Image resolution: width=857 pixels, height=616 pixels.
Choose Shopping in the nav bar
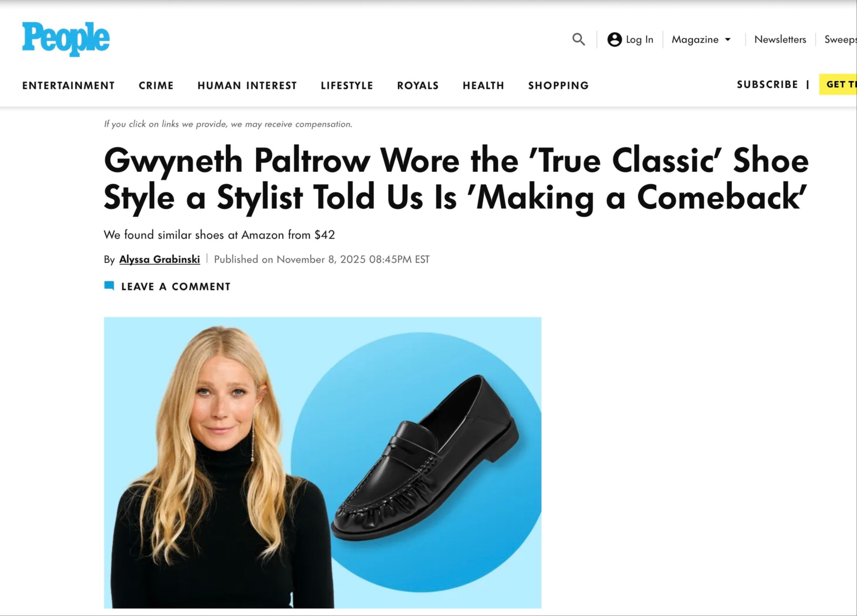click(x=558, y=86)
